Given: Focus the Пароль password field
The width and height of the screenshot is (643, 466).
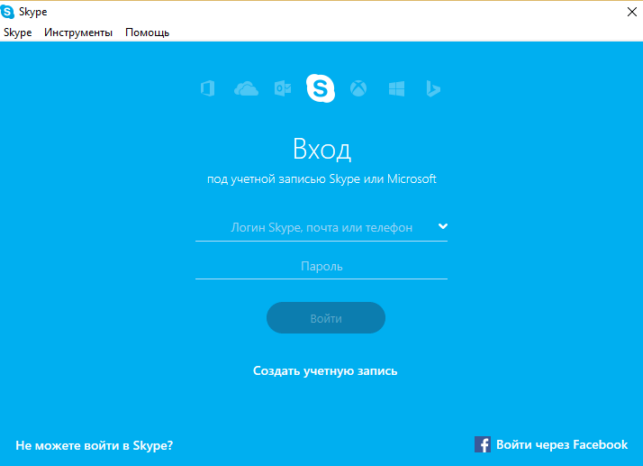Looking at the screenshot, I should tap(322, 267).
